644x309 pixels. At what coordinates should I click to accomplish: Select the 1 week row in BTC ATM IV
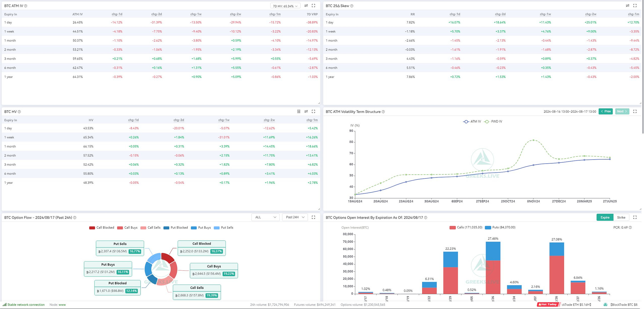161,31
